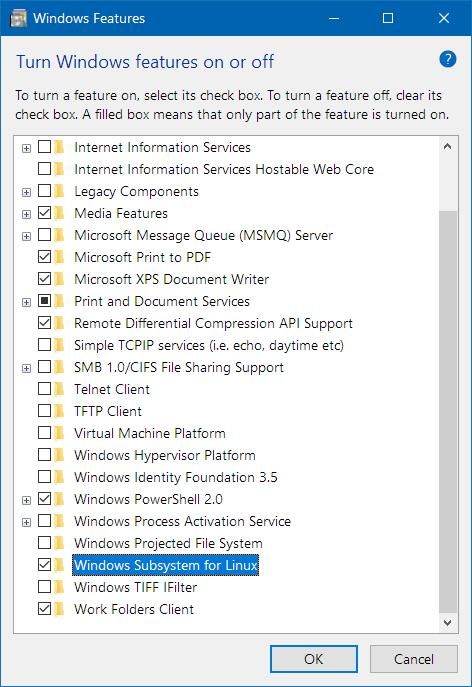Select the Windows Hypervisor Platform label
The height and width of the screenshot is (687, 472).
coord(165,455)
